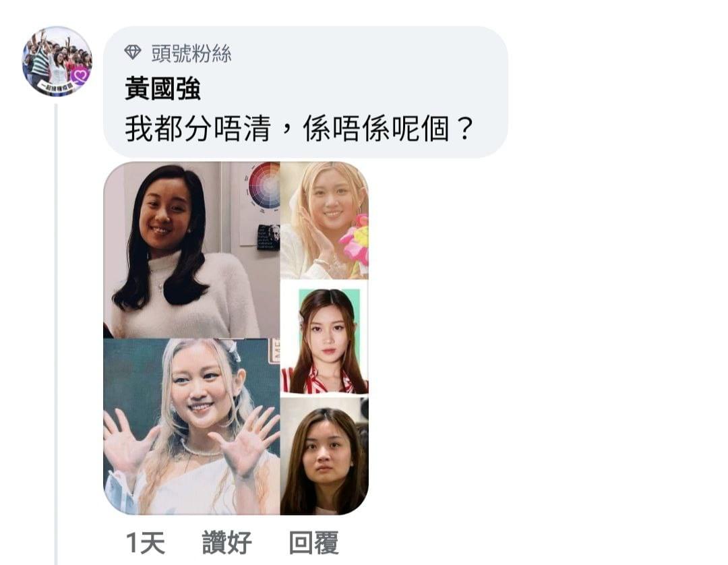This screenshot has height=565, width=728.
Task: Click 回覆 to reply to comment
Action: (313, 542)
